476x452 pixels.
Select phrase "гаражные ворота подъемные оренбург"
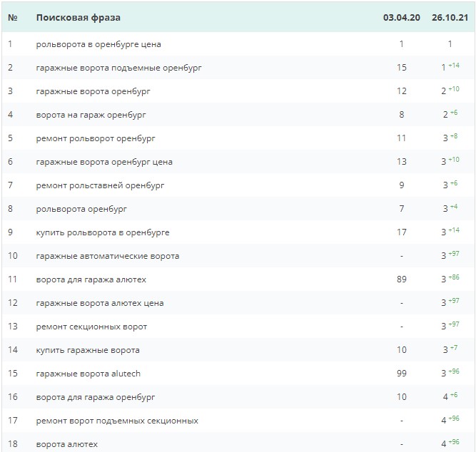pos(119,68)
